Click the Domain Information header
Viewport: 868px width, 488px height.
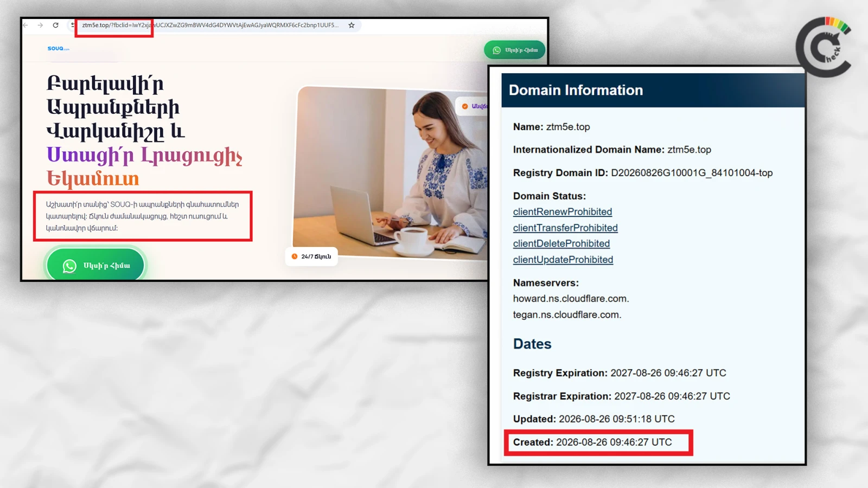653,90
